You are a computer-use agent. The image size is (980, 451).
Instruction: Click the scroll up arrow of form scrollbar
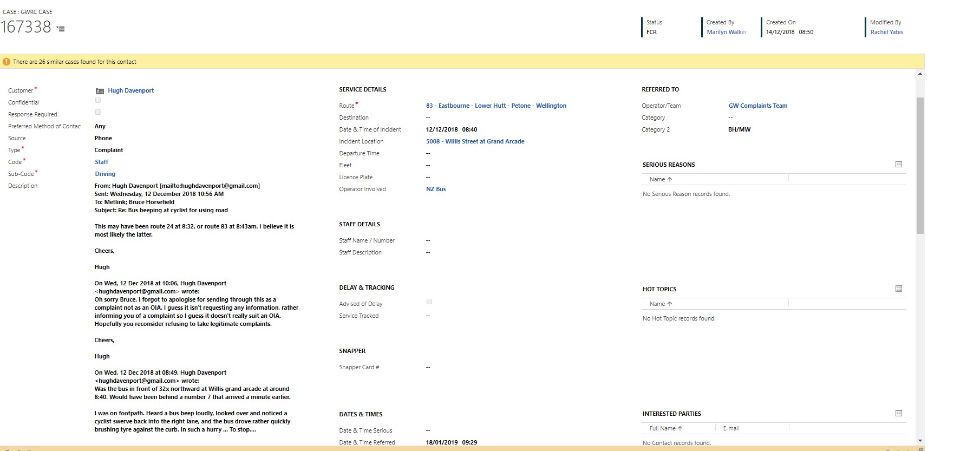point(920,74)
